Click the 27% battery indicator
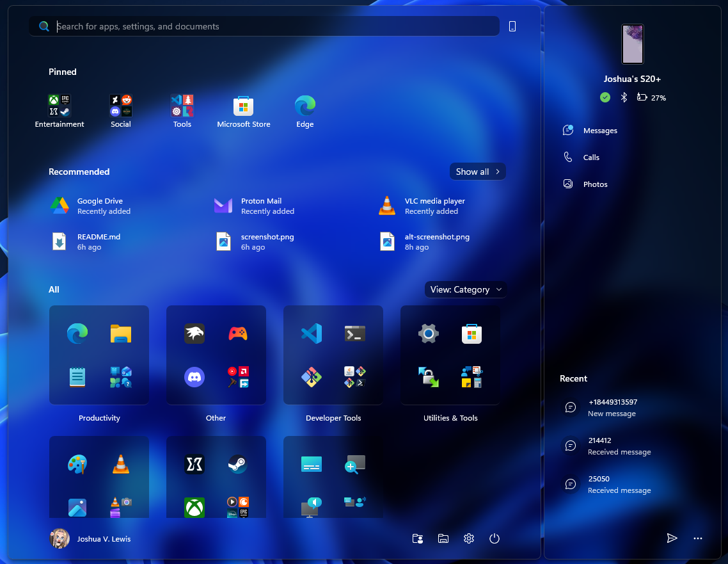Viewport: 728px width, 564px height. pyautogui.click(x=651, y=97)
